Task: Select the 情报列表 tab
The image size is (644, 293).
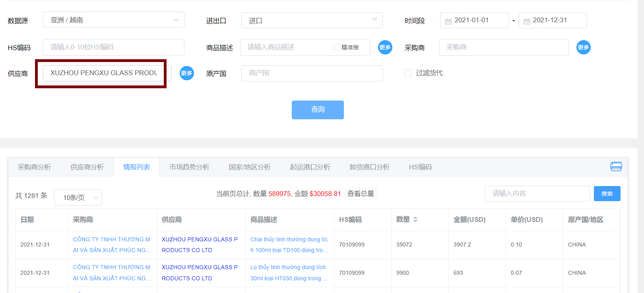Action: (x=137, y=167)
